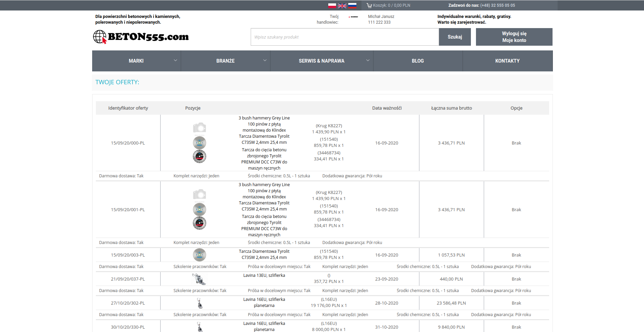The image size is (644, 332).
Task: Switch language to Polish flag
Action: 332,5
